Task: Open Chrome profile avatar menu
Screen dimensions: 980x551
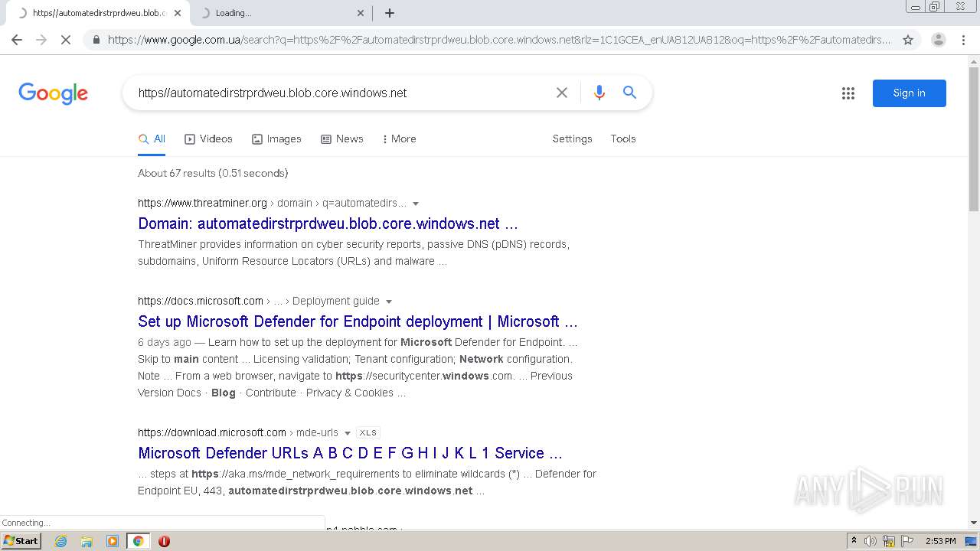Action: pyautogui.click(x=938, y=40)
